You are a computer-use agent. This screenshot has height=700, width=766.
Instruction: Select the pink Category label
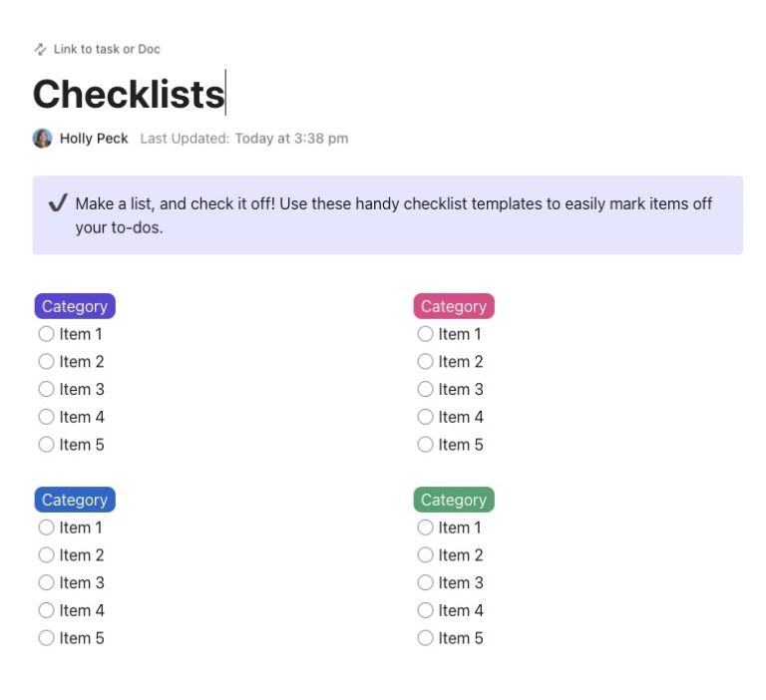(x=454, y=306)
